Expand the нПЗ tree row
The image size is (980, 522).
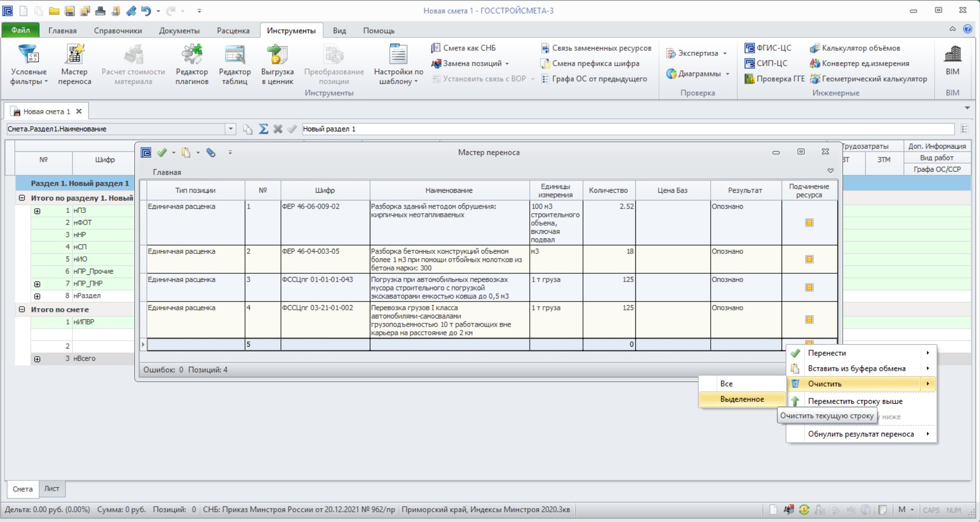tap(37, 211)
